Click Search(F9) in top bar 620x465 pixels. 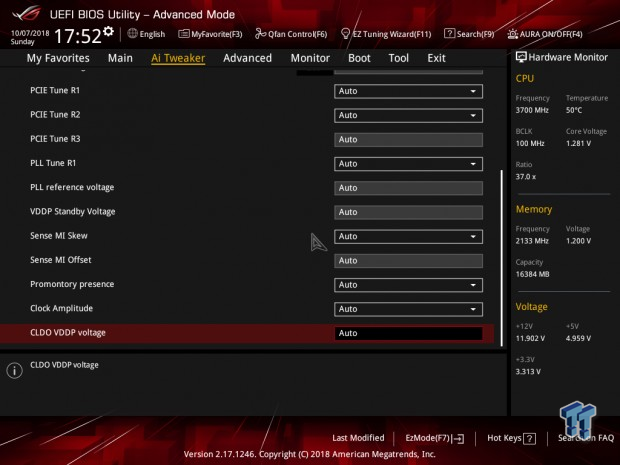(x=469, y=34)
